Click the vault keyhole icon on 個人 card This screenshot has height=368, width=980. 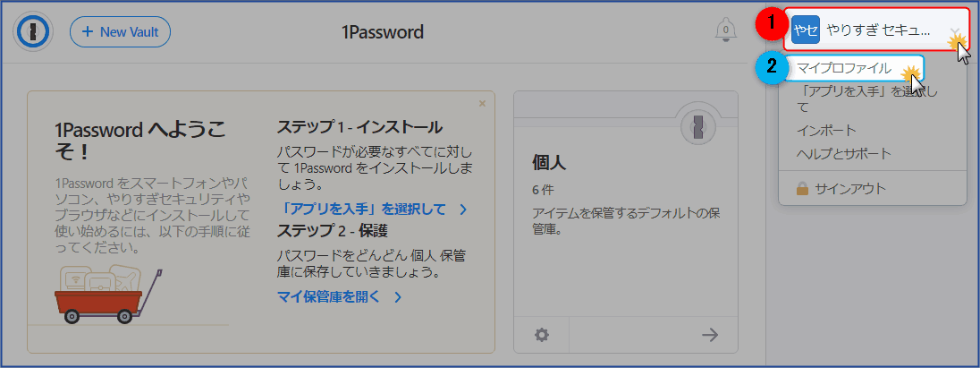[698, 126]
